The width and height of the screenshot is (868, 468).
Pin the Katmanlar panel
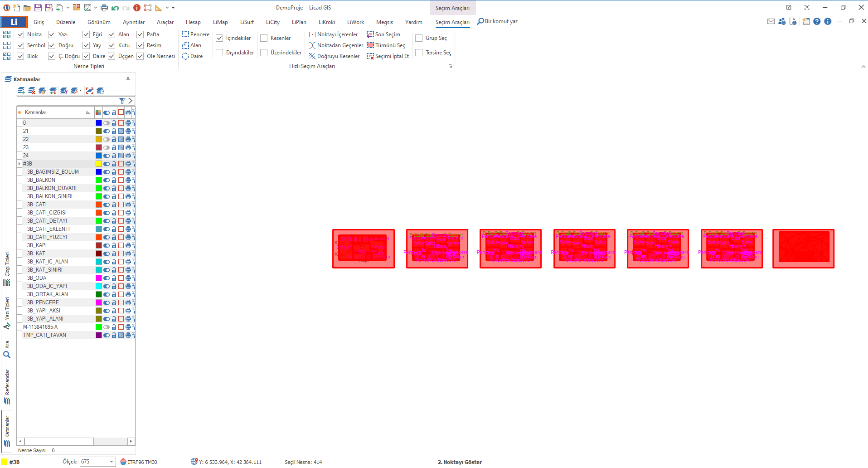(x=128, y=79)
